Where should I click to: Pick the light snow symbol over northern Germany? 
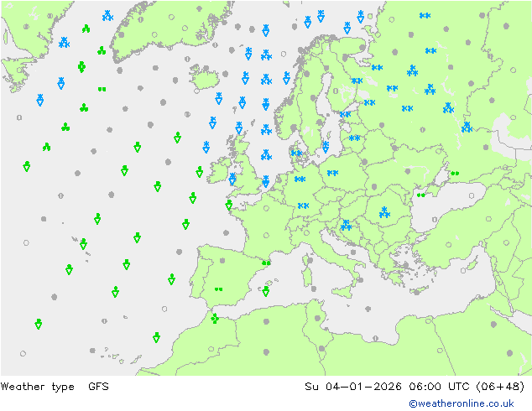[x=300, y=179]
